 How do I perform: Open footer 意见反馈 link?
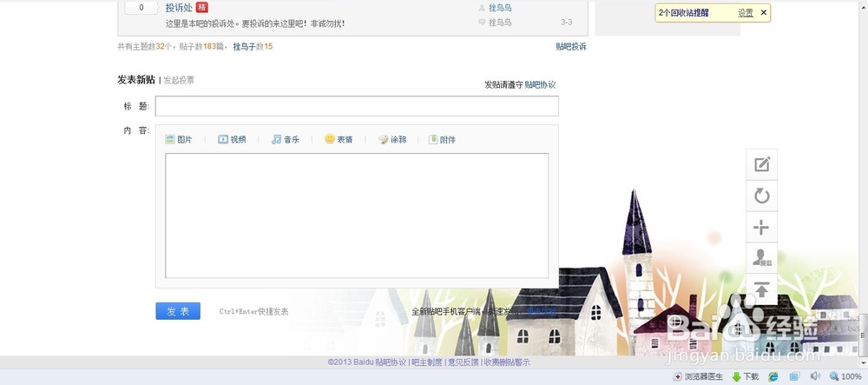(463, 362)
